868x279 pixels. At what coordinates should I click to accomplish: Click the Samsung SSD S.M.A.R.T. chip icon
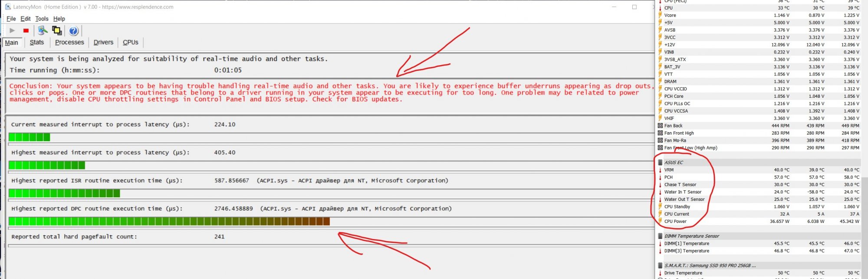click(x=660, y=266)
